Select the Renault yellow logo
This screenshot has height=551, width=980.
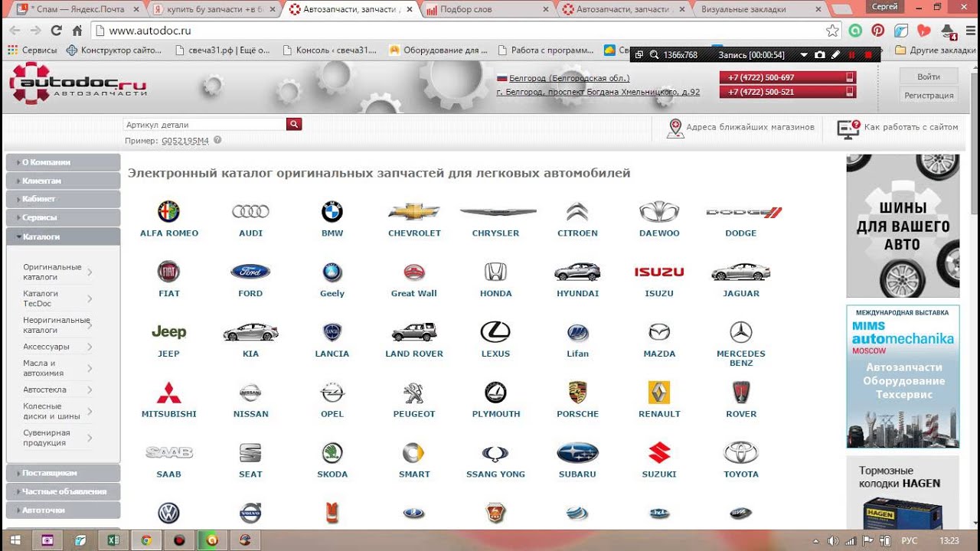[x=659, y=393]
